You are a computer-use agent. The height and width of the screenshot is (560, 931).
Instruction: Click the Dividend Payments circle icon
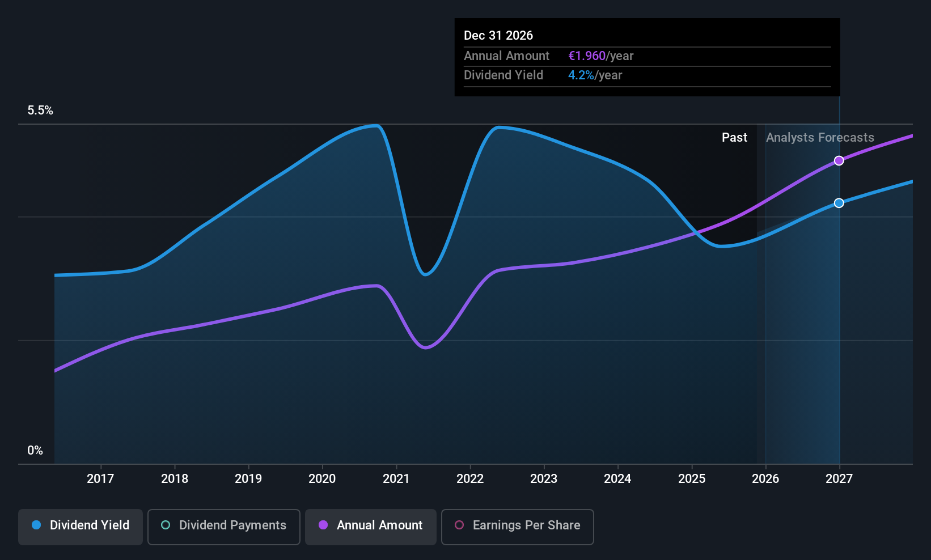point(166,525)
